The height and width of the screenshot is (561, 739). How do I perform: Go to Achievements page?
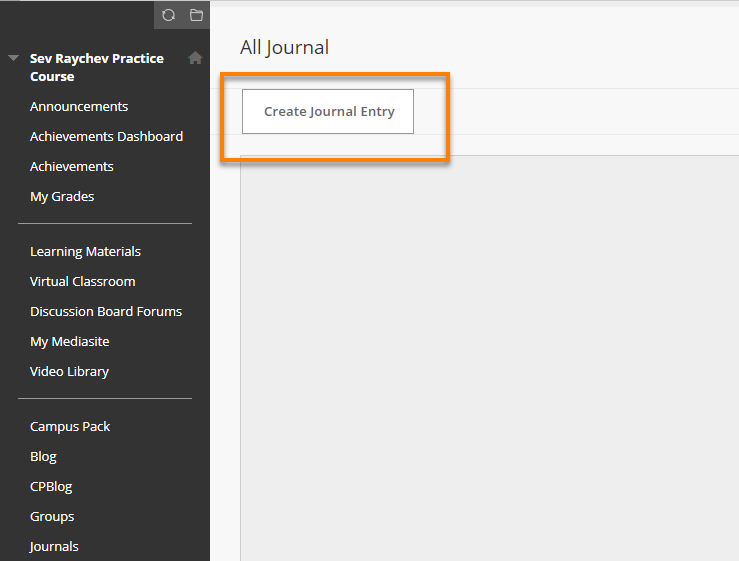[72, 166]
